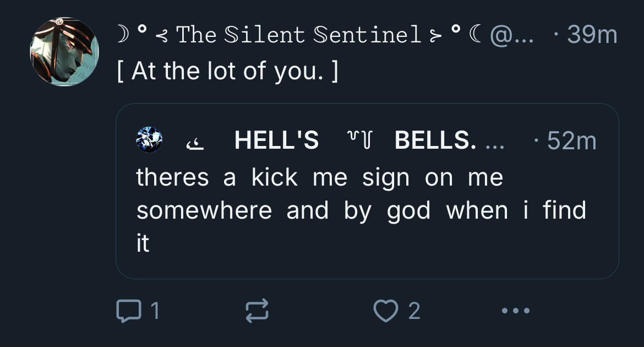Viewport: 644px width, 347px height.
Task: Click the reply count number 1
Action: point(155,311)
